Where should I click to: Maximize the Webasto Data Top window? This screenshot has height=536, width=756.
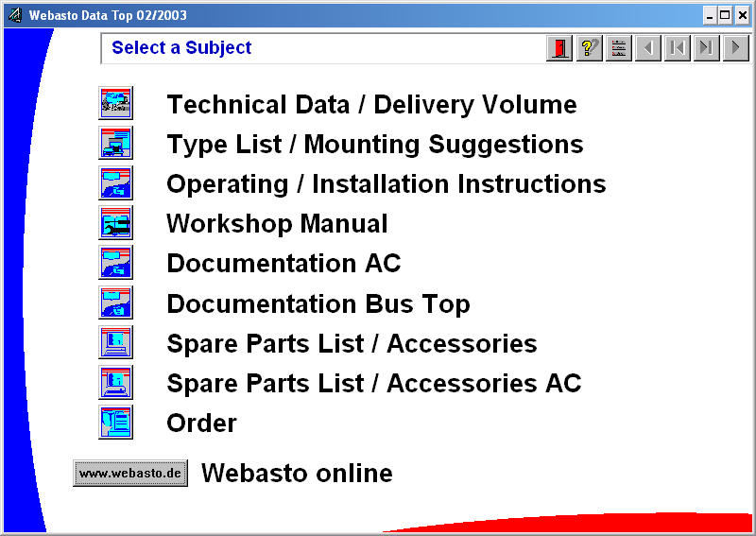(x=725, y=16)
